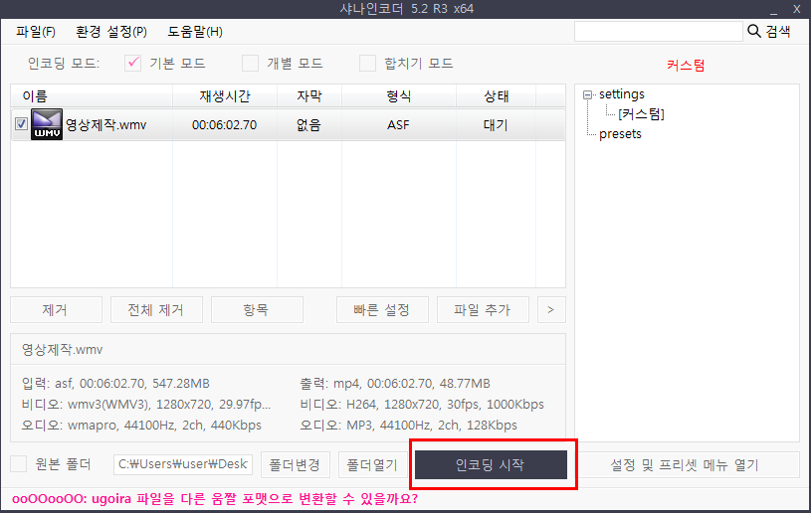Select the presets tree item
The width and height of the screenshot is (812, 516).
[x=620, y=134]
